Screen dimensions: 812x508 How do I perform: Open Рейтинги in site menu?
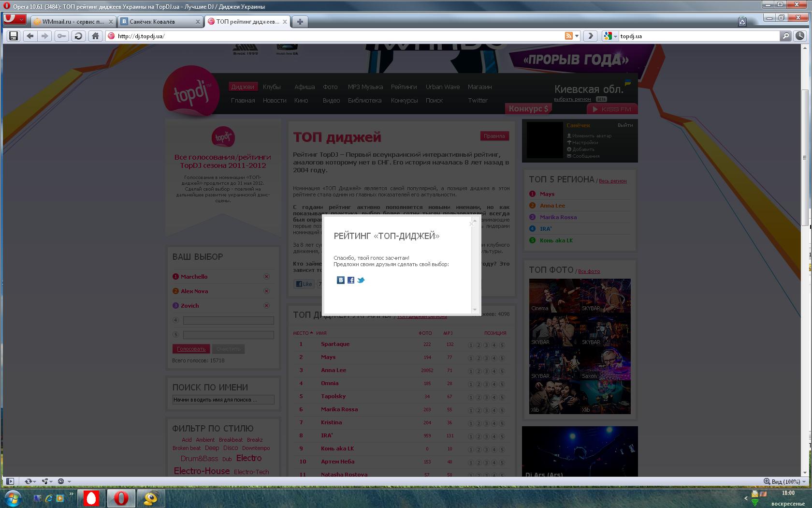click(404, 87)
